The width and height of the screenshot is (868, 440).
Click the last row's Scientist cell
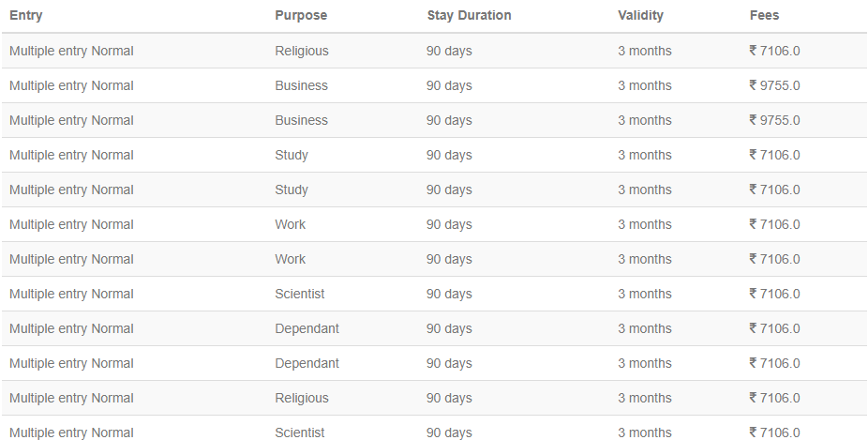(x=299, y=432)
